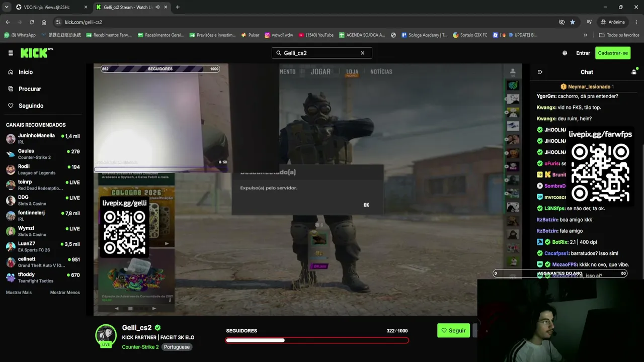Click YgorGm username in chat
Image resolution: width=644 pixels, height=362 pixels.
tap(546, 96)
